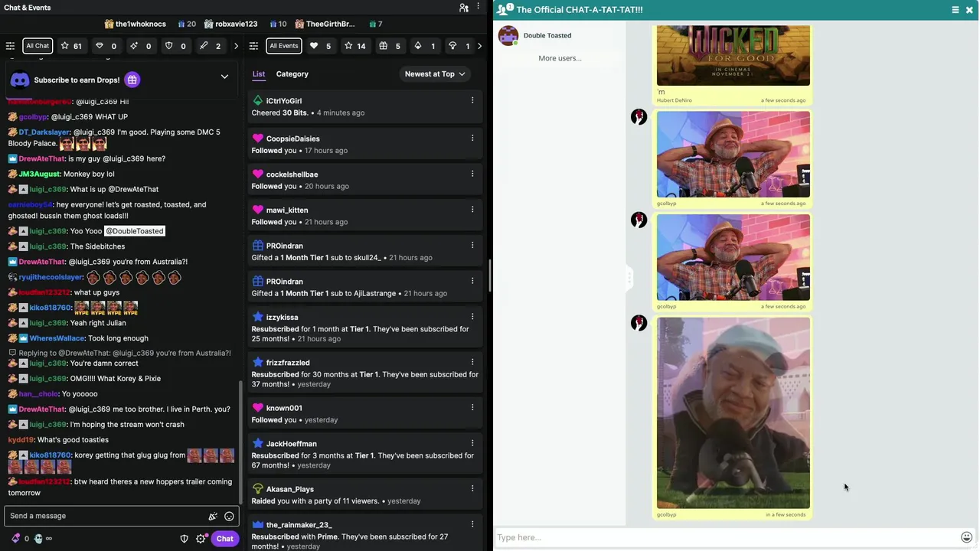Open chat filter settings icon beside All Chat
The image size is (980, 551).
coord(10,46)
